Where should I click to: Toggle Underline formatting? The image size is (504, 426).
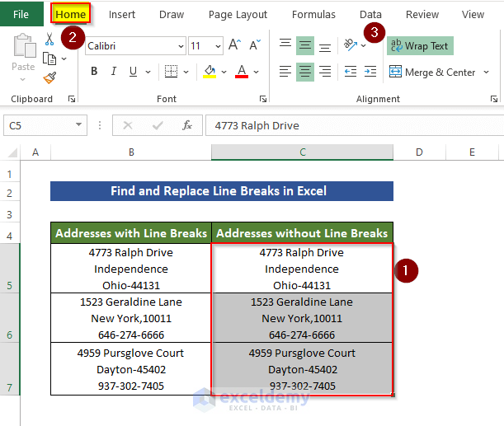click(x=133, y=71)
